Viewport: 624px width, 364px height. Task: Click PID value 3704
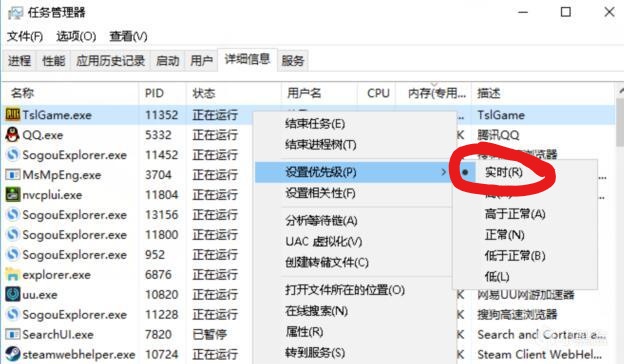pyautogui.click(x=158, y=175)
